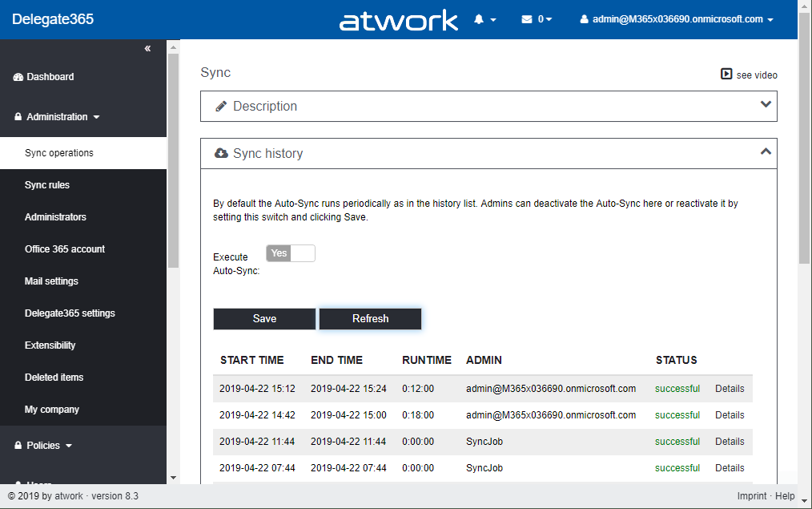Open Details for 15:12 sync
812x509 pixels.
[730, 389]
